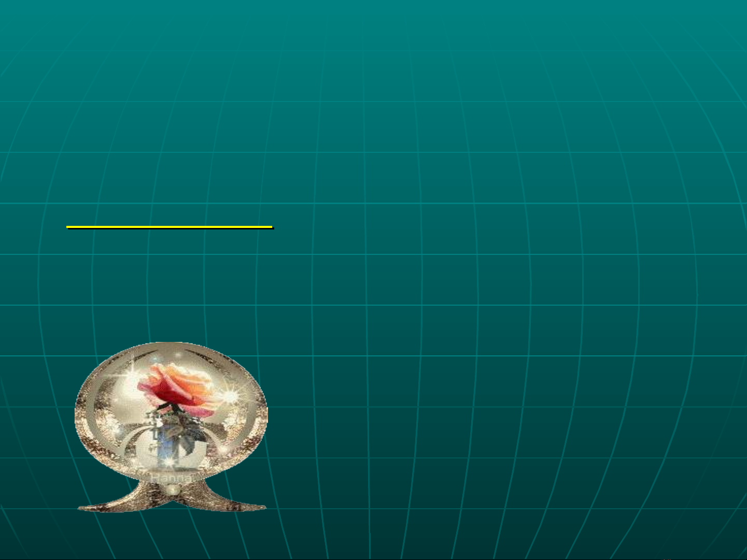Click the left end of the yellow line

pos(69,227)
